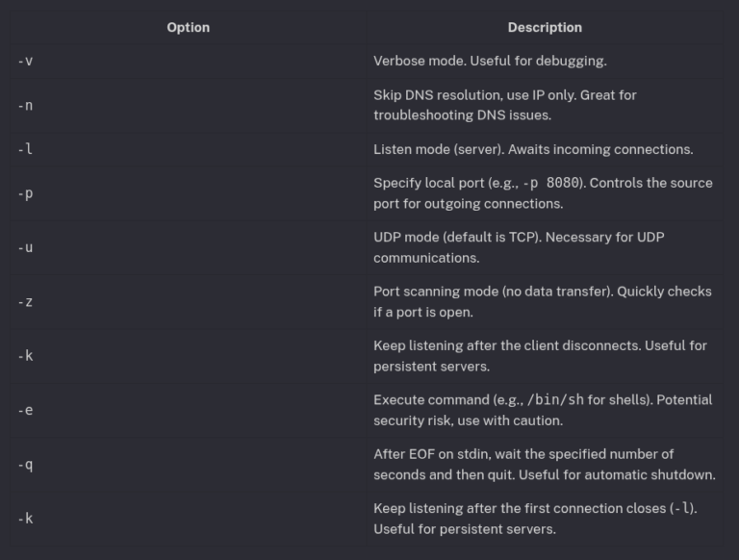The image size is (739, 560).
Task: Click the Keep listening after first connection closes text
Action: click(x=535, y=519)
